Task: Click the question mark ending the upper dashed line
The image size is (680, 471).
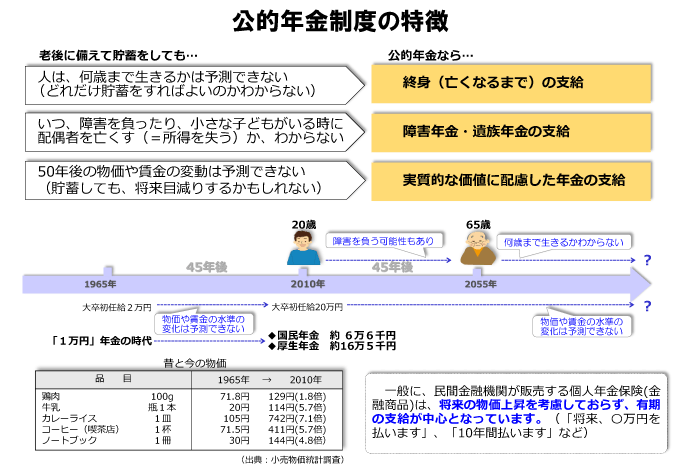Action: pyautogui.click(x=647, y=260)
